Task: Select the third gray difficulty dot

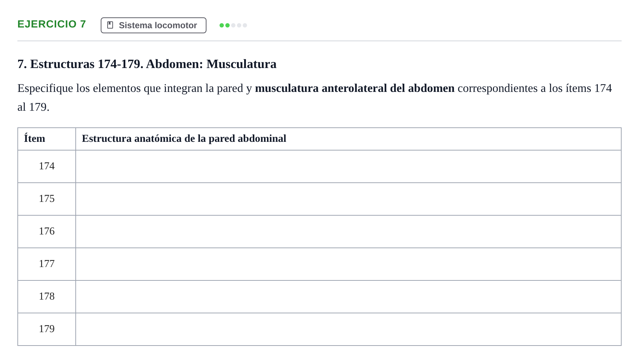Action: click(233, 25)
